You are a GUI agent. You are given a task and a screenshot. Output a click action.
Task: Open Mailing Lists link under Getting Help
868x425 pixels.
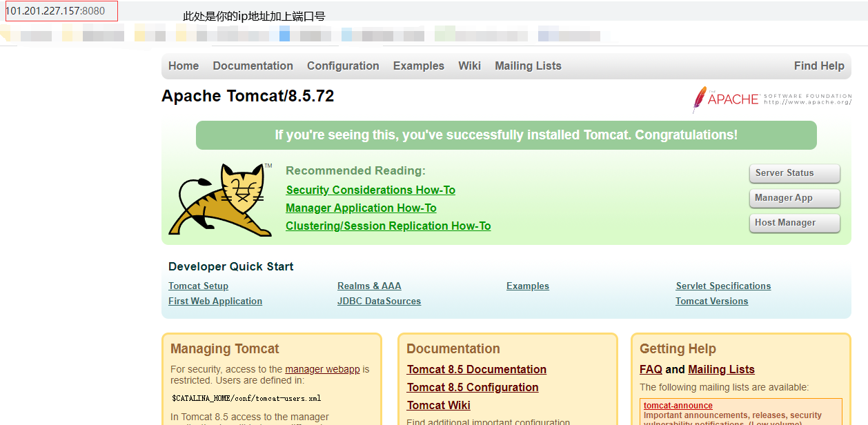click(x=721, y=370)
